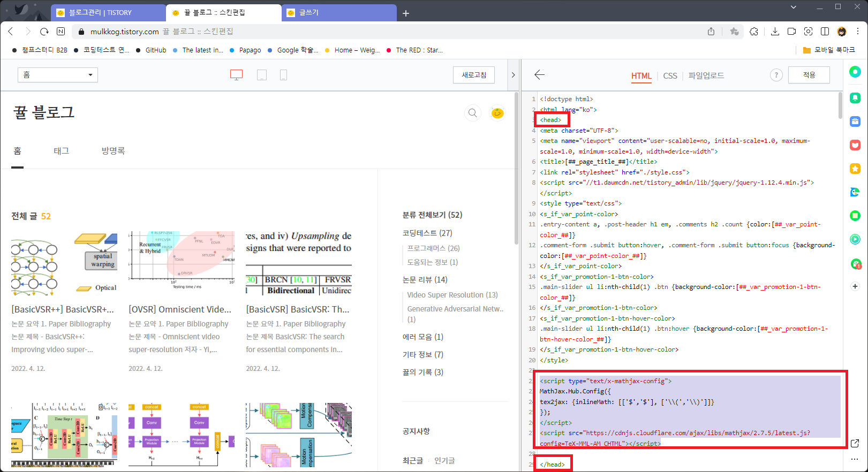The width and height of the screenshot is (868, 472).
Task: Bookmark this page with the star icon
Action: tap(734, 32)
